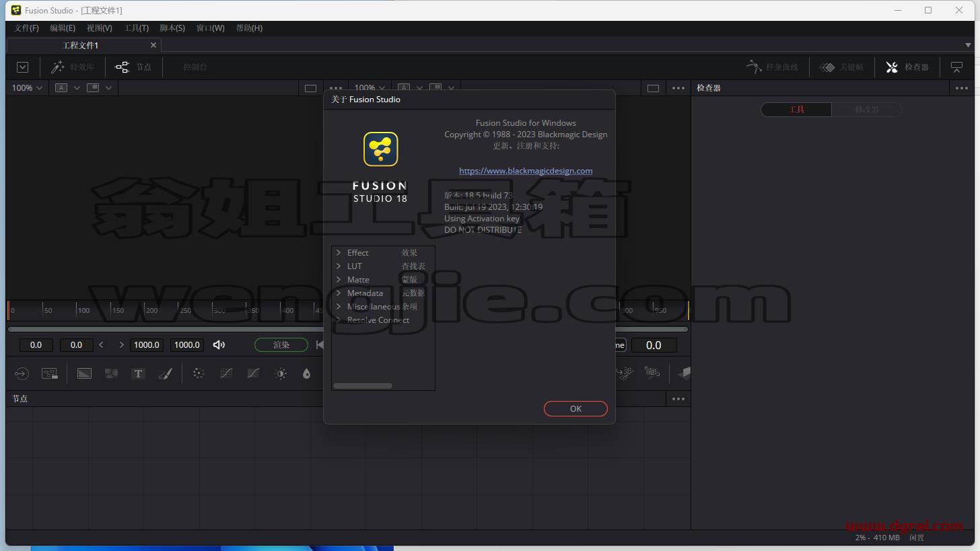The image size is (980, 551).
Task: Switch to Inspector 修改器 (Modifiers) tab
Action: point(867,109)
